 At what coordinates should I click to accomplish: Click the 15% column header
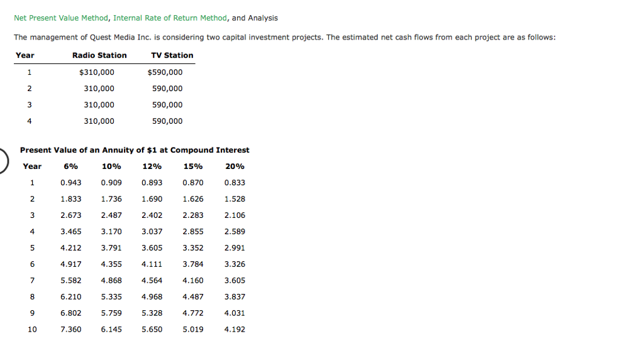193,166
